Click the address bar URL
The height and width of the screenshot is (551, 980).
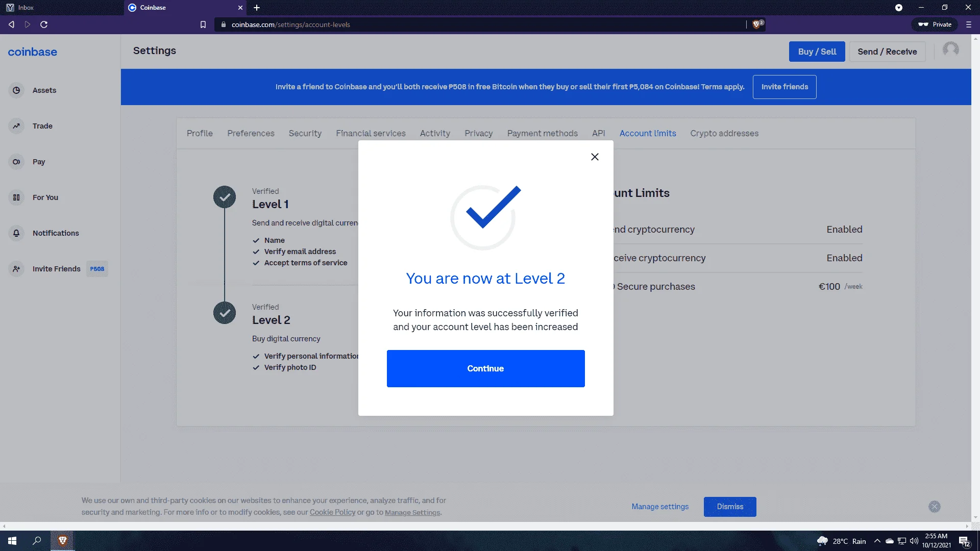290,24
